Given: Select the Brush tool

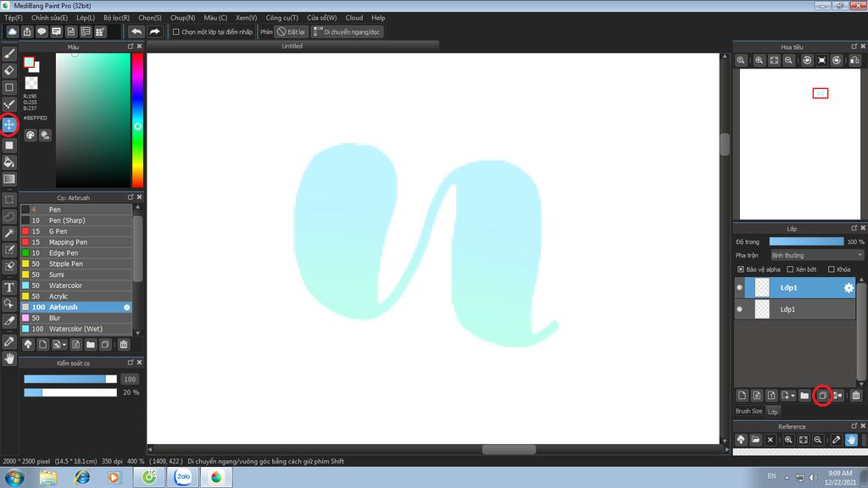Looking at the screenshot, I should click(8, 53).
